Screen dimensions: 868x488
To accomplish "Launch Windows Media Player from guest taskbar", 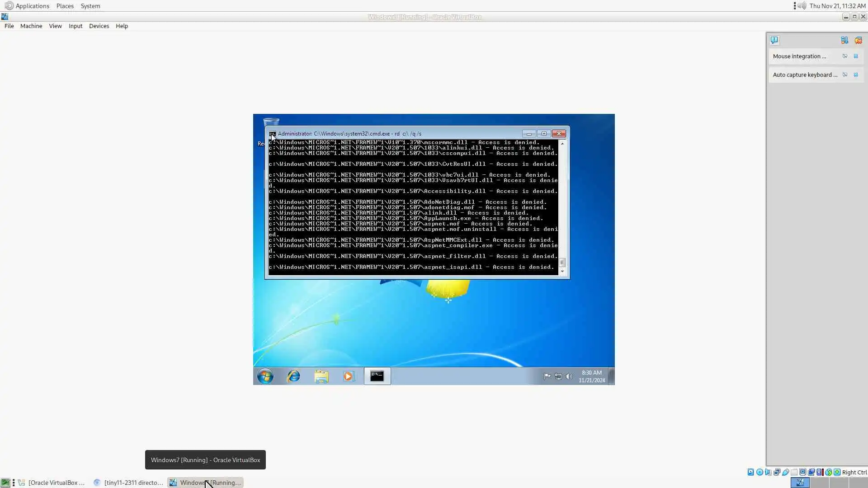I will [348, 376].
